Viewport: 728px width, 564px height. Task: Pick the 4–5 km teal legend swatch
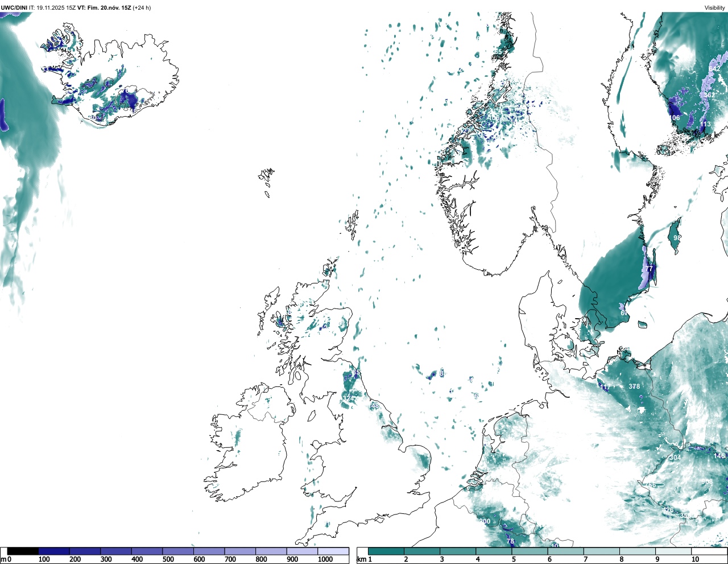494,551
